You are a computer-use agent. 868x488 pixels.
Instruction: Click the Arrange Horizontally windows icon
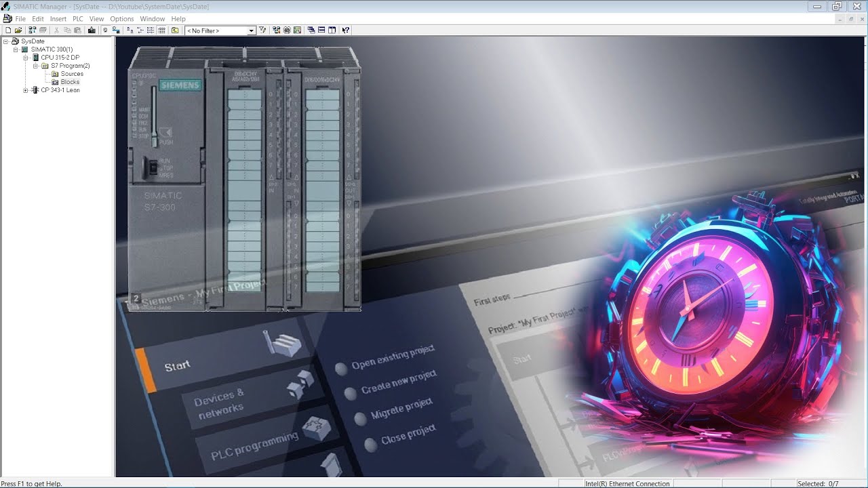[x=321, y=30]
